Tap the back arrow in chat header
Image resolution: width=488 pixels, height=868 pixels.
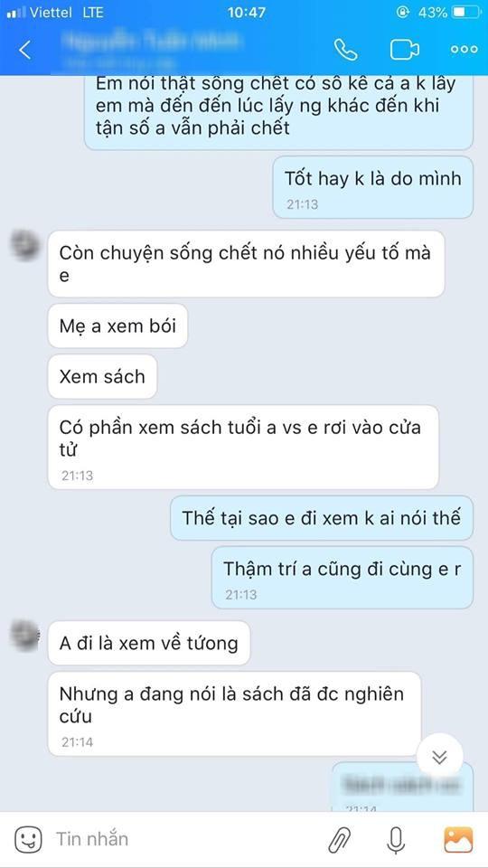pyautogui.click(x=25, y=50)
